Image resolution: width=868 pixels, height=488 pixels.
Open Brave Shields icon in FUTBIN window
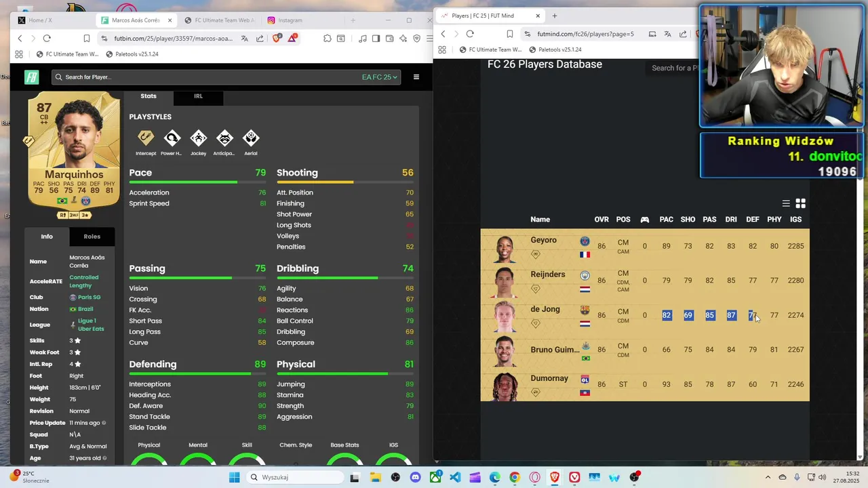pos(277,39)
